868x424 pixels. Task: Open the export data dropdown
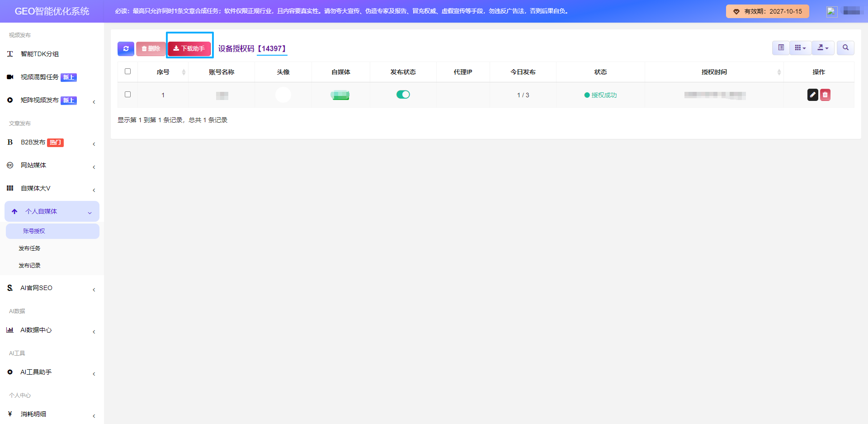[823, 48]
